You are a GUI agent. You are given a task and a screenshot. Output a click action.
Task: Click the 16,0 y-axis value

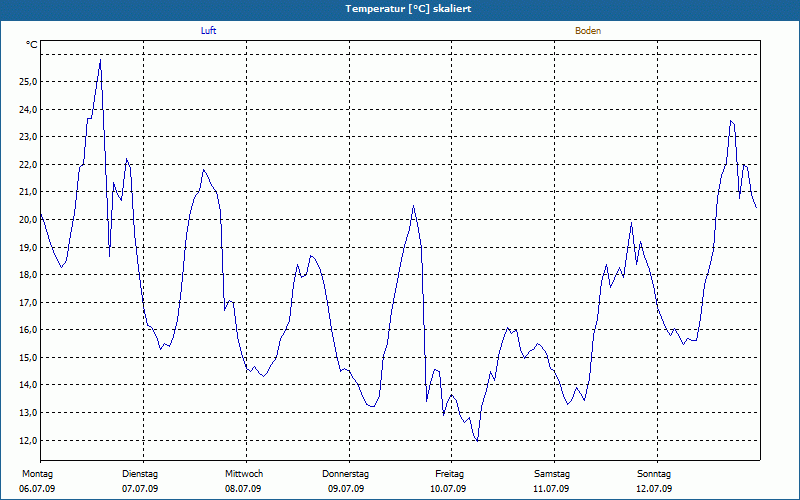27,330
